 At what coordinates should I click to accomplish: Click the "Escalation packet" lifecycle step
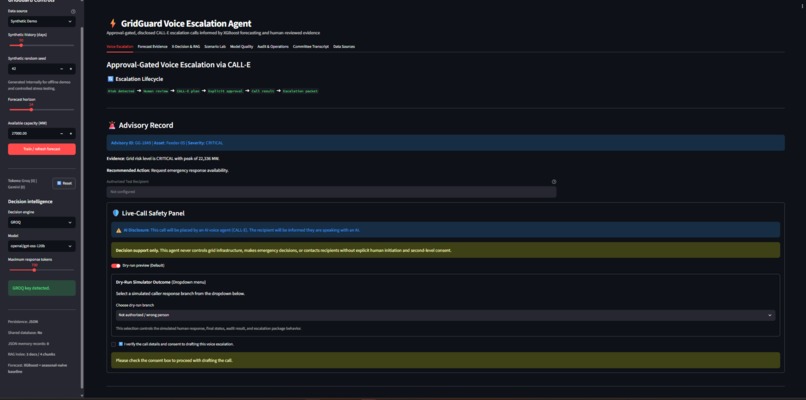tap(300, 91)
